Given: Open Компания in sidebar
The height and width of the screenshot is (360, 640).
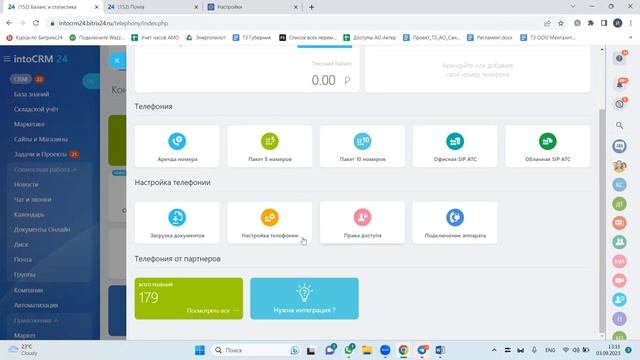Looking at the screenshot, I should (x=28, y=290).
